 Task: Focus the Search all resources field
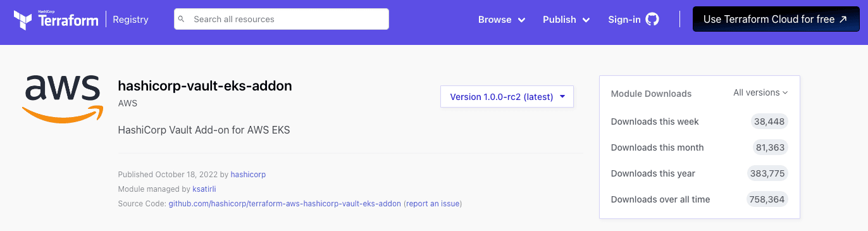pyautogui.click(x=282, y=19)
